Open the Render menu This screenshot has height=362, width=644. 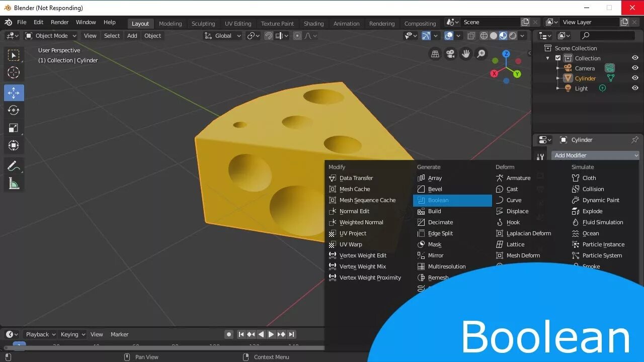pos(59,22)
